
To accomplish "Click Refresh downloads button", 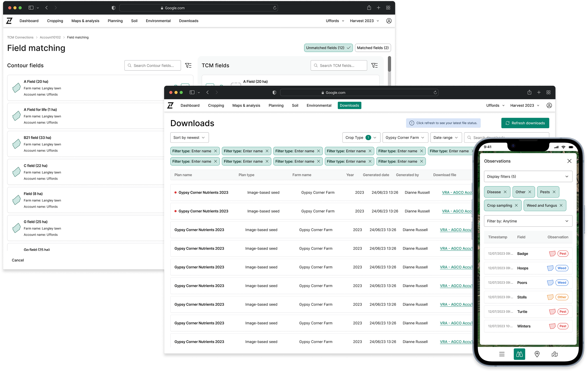I will (x=525, y=123).
